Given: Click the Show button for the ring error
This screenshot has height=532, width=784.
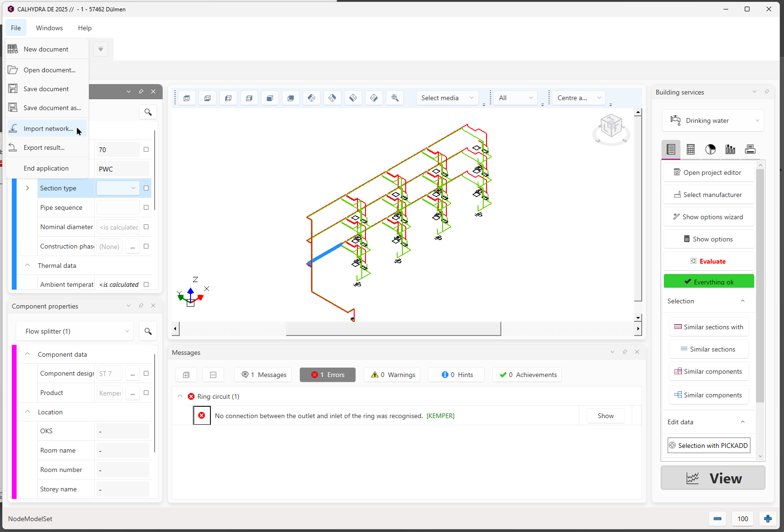Looking at the screenshot, I should pos(605,416).
